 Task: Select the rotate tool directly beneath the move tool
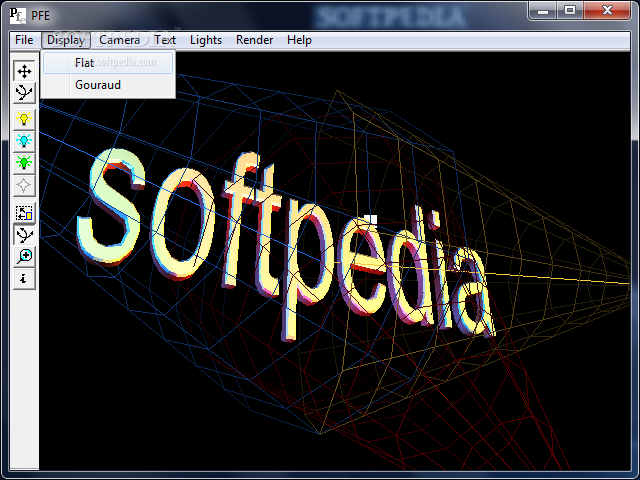click(24, 93)
